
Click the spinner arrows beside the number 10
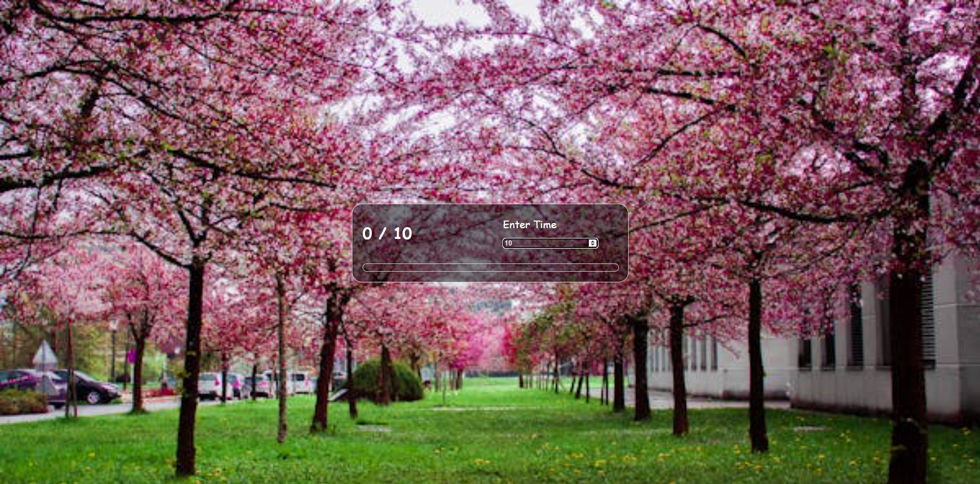click(592, 243)
